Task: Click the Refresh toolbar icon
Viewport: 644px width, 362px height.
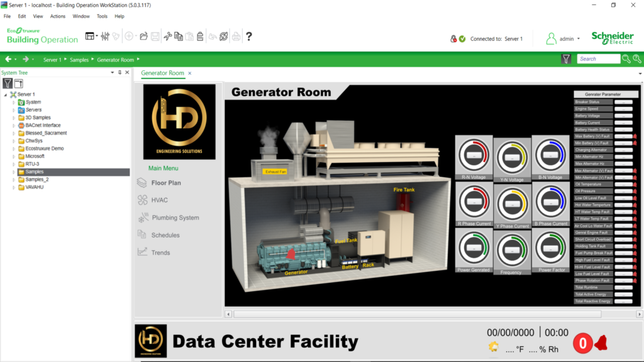Action: [x=223, y=36]
